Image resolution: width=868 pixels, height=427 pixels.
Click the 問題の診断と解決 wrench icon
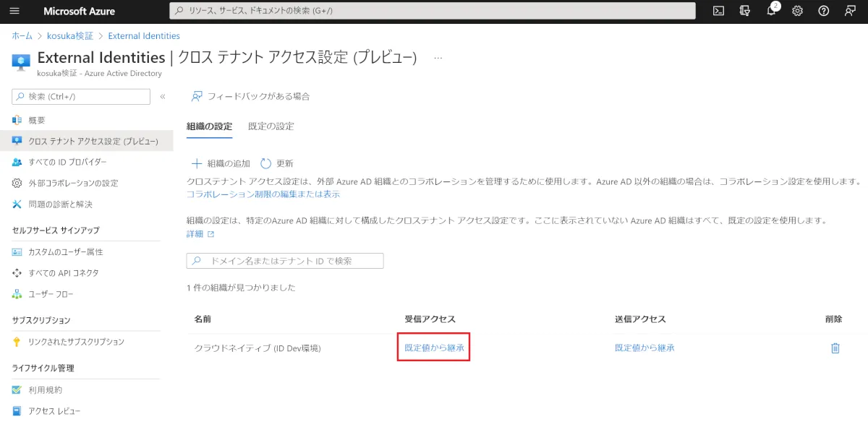(x=17, y=204)
